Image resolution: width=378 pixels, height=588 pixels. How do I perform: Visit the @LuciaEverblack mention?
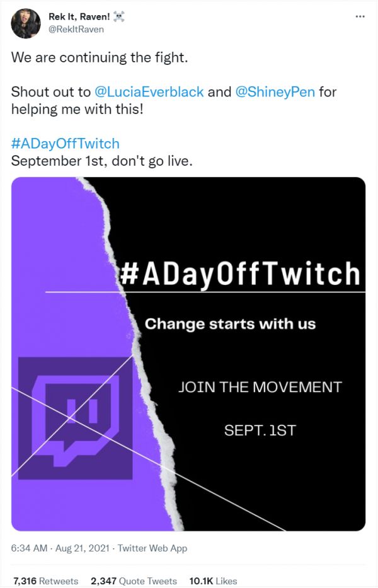pyautogui.click(x=149, y=91)
